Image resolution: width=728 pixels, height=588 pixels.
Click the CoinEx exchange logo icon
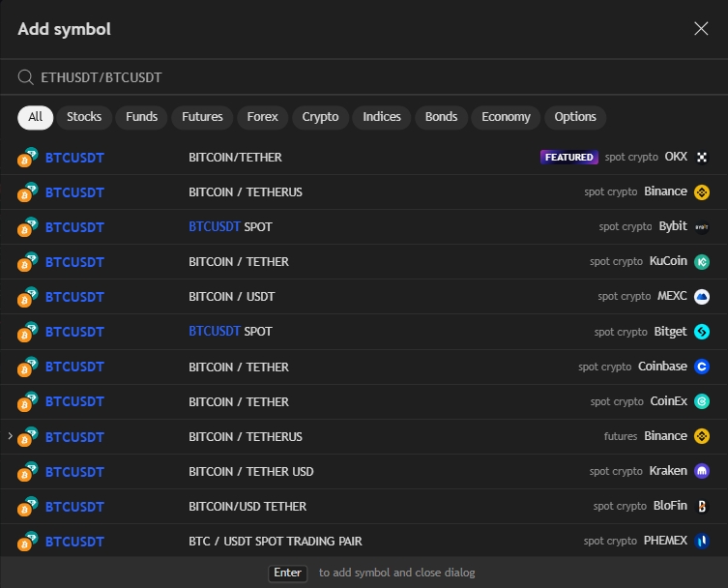point(702,401)
